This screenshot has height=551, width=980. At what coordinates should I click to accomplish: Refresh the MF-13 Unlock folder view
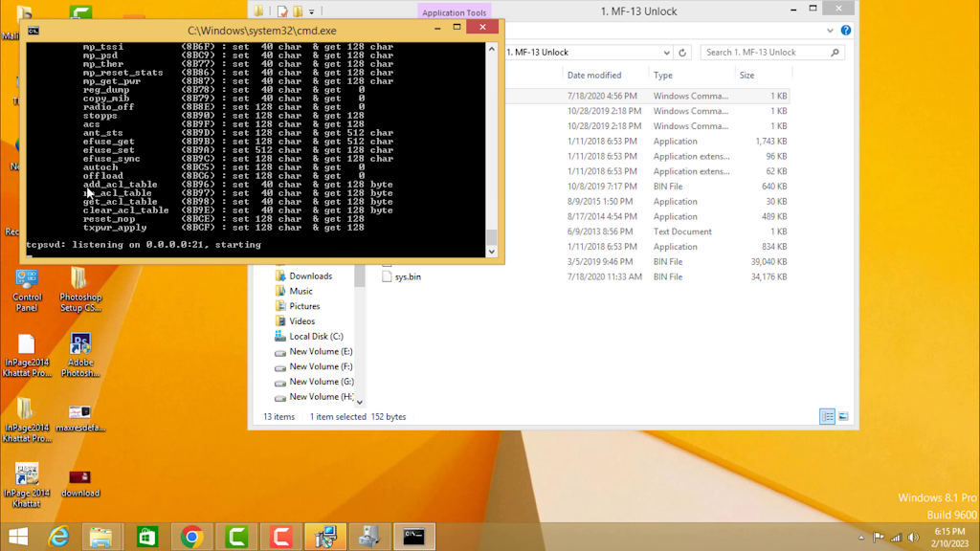pyautogui.click(x=682, y=53)
